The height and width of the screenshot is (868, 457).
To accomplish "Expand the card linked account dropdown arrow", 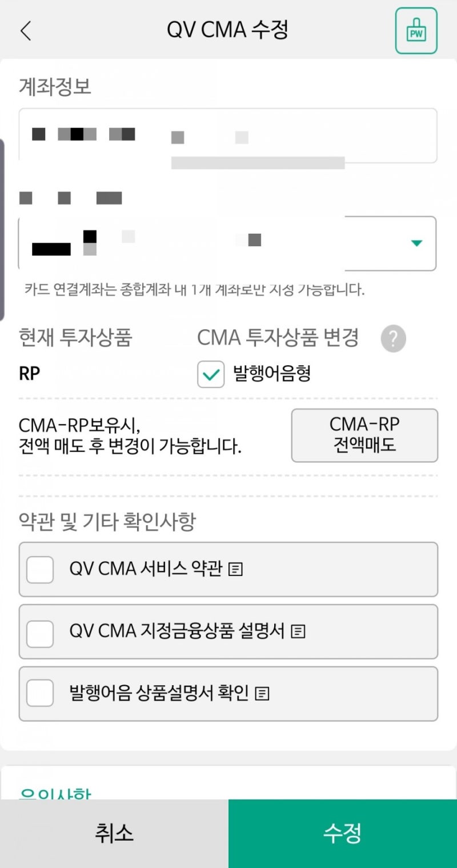I will [417, 243].
